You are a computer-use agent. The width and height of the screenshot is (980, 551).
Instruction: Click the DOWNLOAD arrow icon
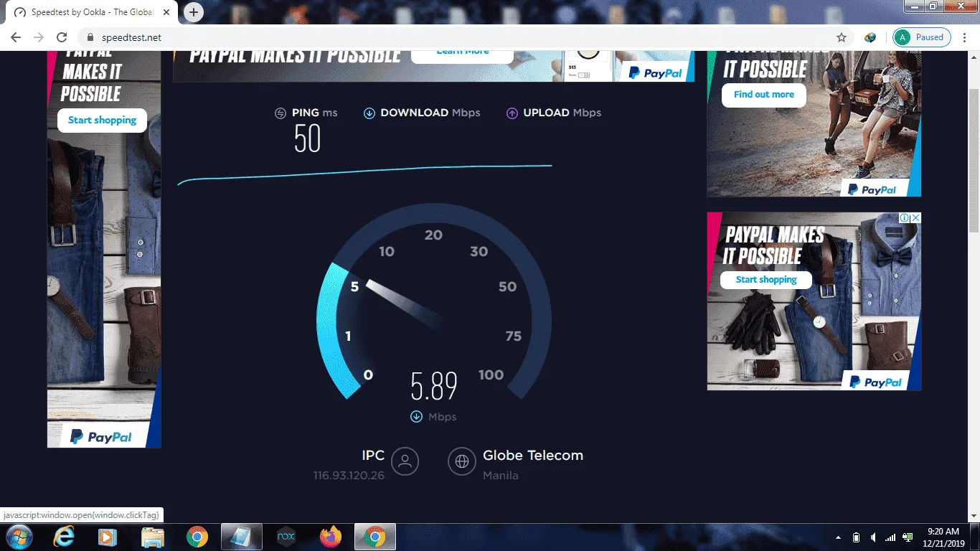click(369, 113)
